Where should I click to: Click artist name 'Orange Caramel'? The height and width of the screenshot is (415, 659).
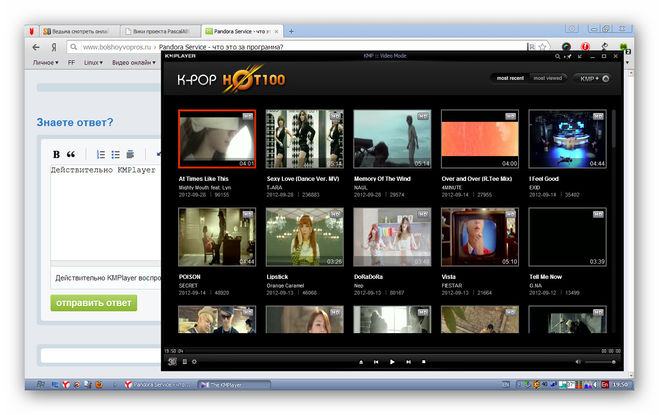285,285
